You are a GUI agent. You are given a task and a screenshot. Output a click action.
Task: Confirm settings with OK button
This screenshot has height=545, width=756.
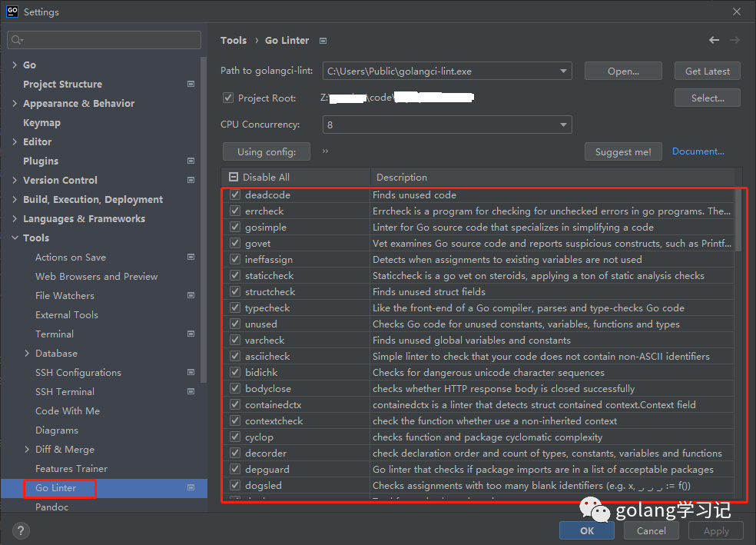point(587,530)
